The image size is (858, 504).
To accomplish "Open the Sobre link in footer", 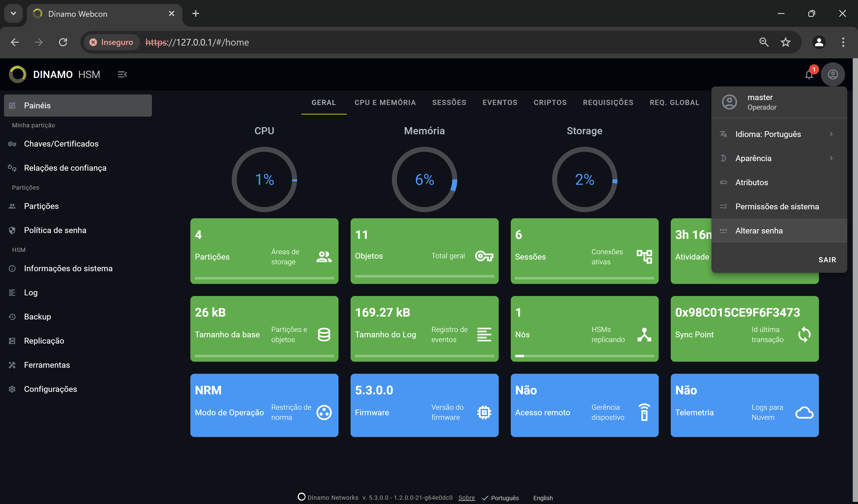I will point(466,498).
